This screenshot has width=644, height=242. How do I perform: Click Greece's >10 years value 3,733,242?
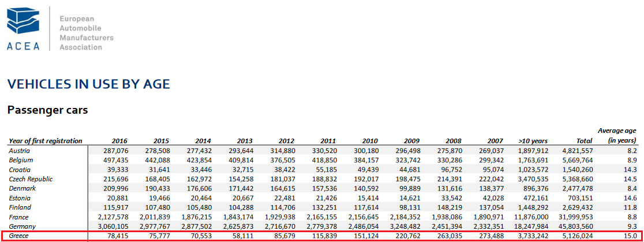pos(533,236)
